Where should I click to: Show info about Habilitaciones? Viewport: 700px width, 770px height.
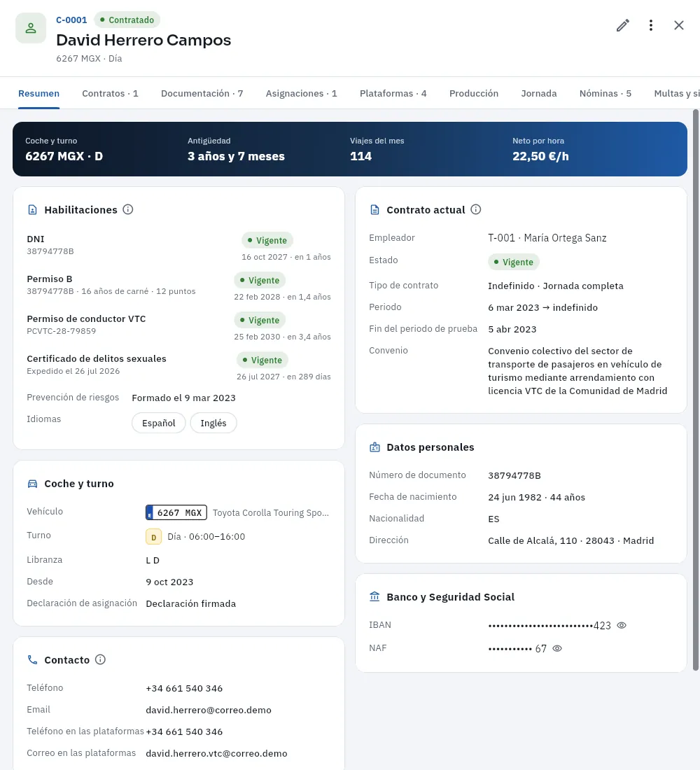coord(128,210)
